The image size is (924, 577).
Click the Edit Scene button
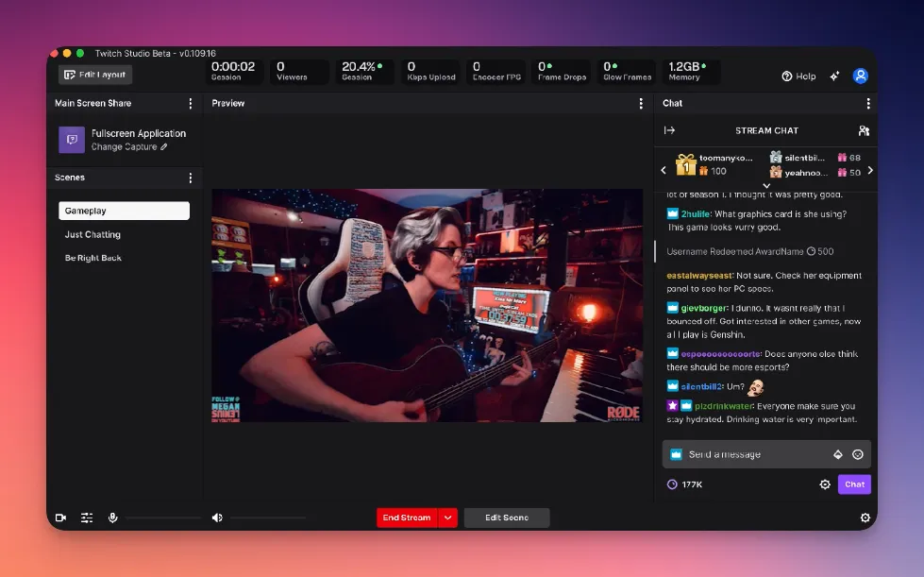(507, 518)
